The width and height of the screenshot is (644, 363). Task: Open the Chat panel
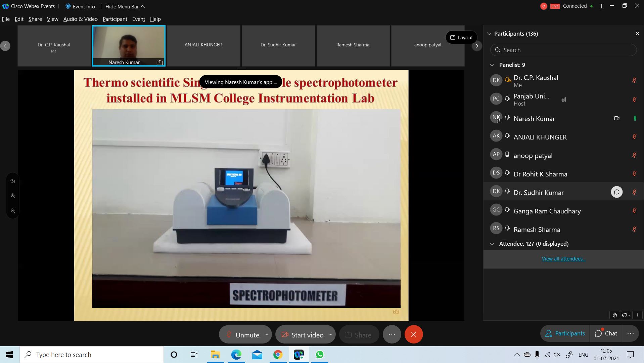tap(606, 333)
